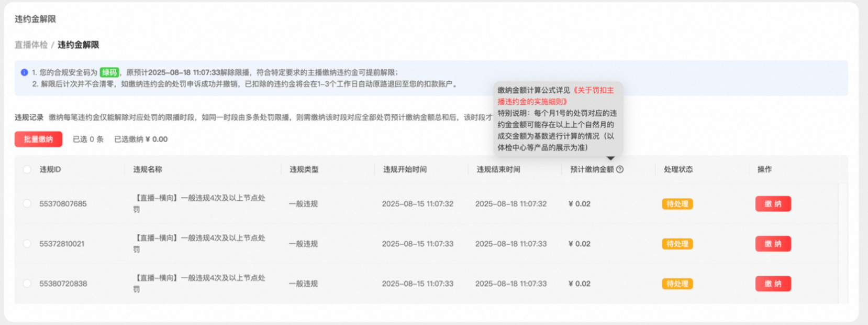The image size is (868, 325).
Task: Click 缴纳 button for row 55372810021
Action: coord(773,244)
